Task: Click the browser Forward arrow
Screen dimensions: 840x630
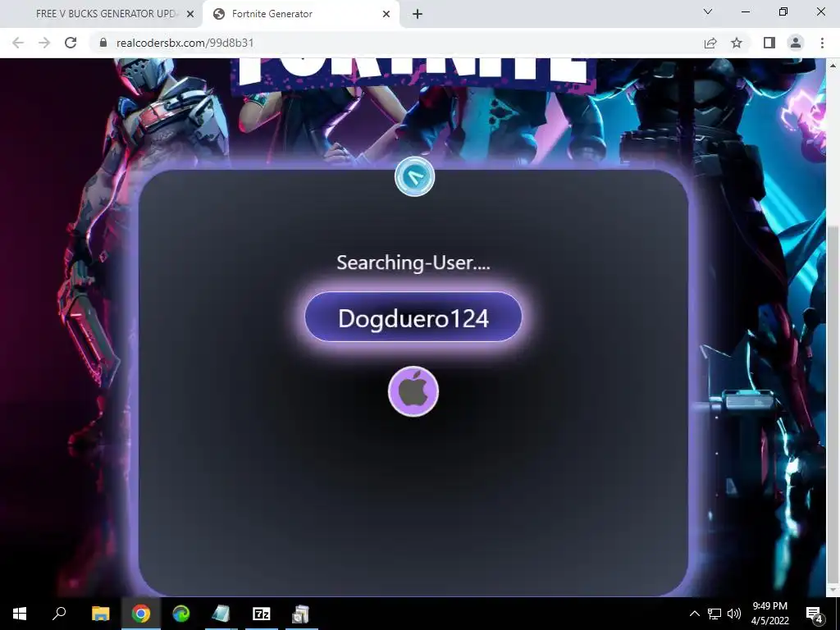Action: coord(44,43)
